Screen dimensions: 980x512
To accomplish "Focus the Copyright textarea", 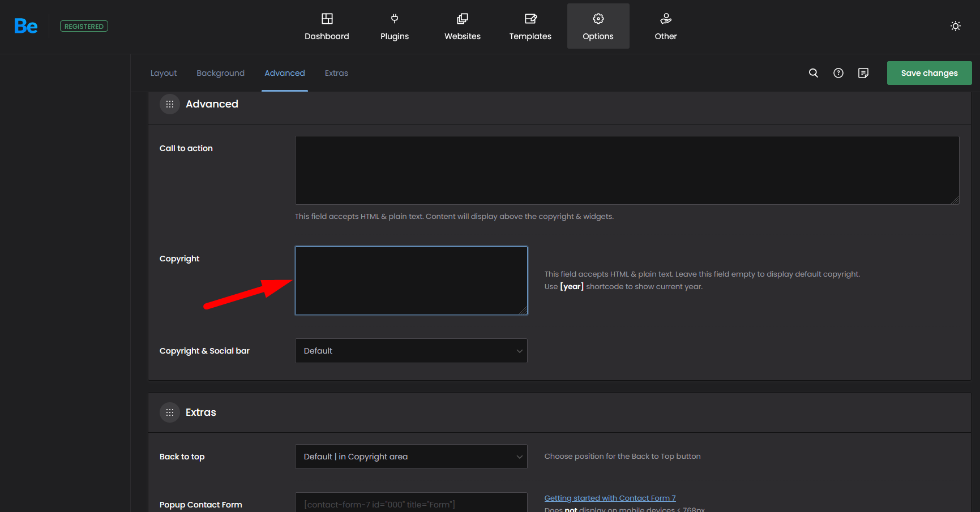I will [x=412, y=281].
